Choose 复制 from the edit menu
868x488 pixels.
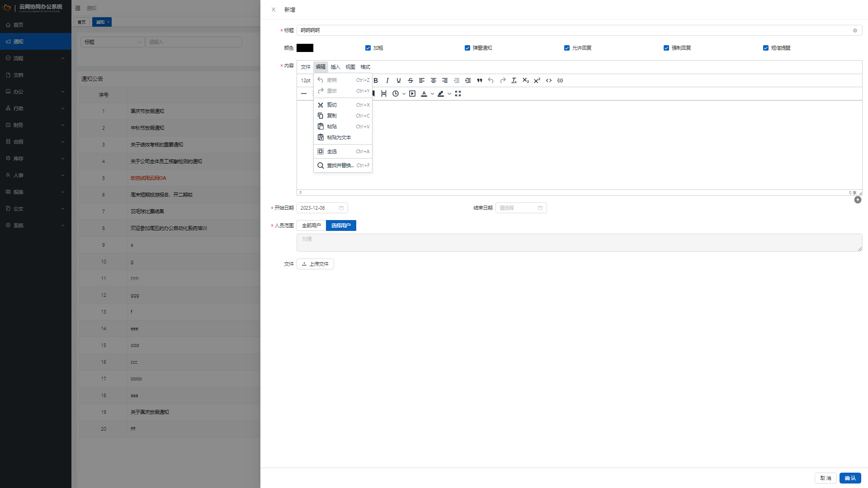coord(343,116)
